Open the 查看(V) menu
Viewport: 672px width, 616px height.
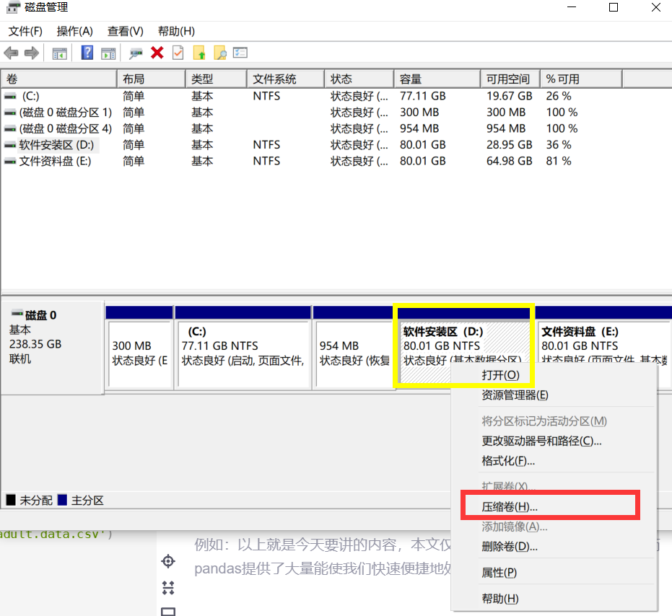(125, 31)
